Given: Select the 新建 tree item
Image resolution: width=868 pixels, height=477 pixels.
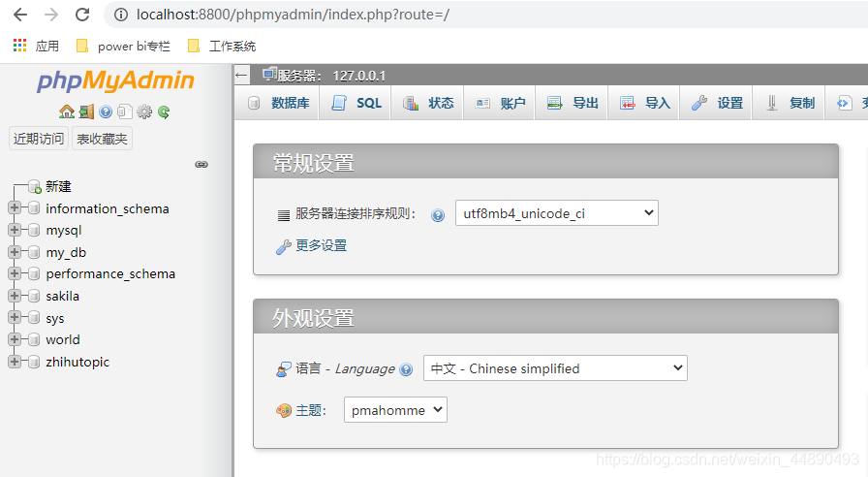Looking at the screenshot, I should [x=58, y=187].
